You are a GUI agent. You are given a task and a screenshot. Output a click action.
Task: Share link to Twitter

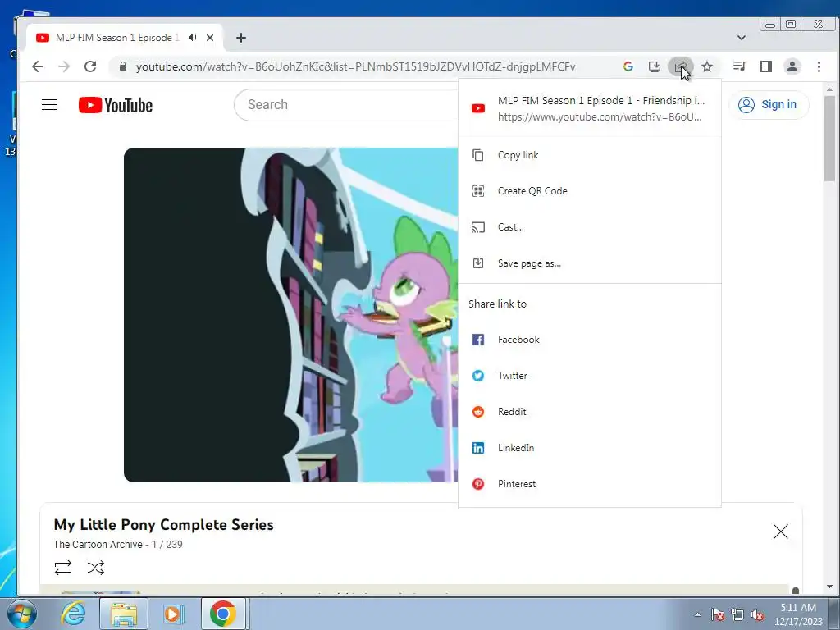pyautogui.click(x=589, y=376)
